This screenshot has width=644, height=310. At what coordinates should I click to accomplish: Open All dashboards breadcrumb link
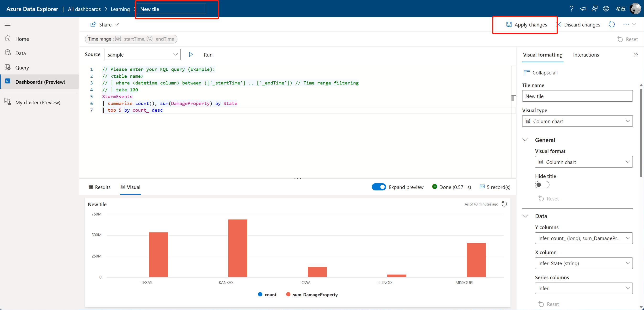pyautogui.click(x=84, y=9)
